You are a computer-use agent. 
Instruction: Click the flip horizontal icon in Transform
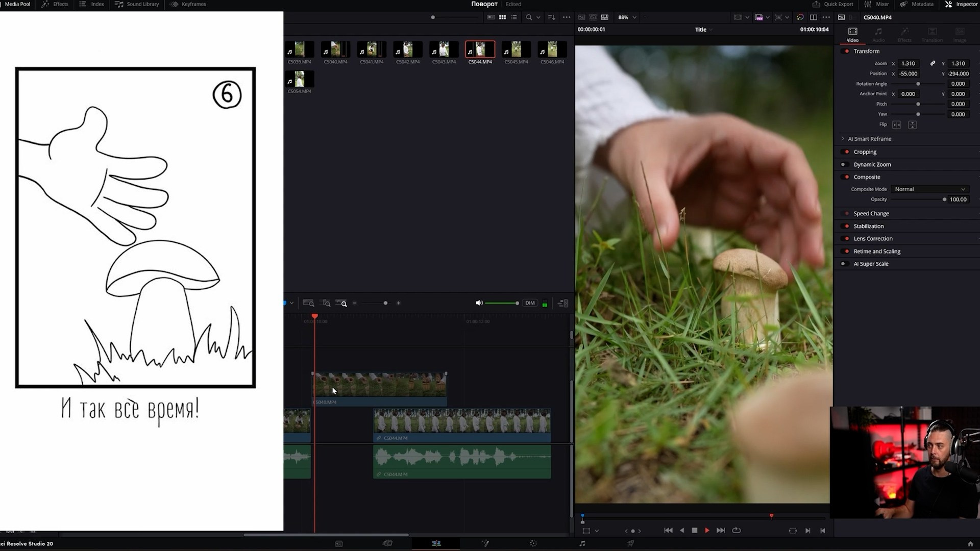tap(897, 125)
